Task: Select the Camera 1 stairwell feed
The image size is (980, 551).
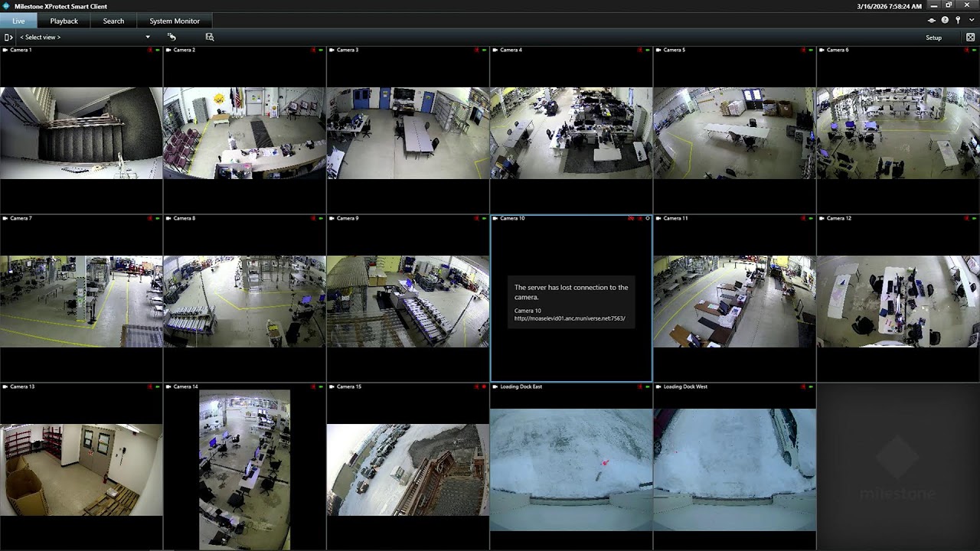Action: 81,133
